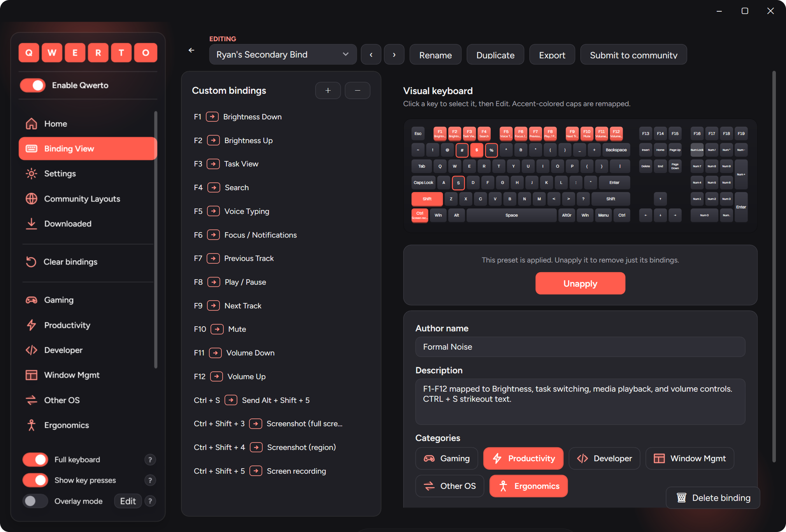Select the Space bar key on the visual keyboard
Image resolution: width=786 pixels, height=532 pixels.
tap(511, 215)
